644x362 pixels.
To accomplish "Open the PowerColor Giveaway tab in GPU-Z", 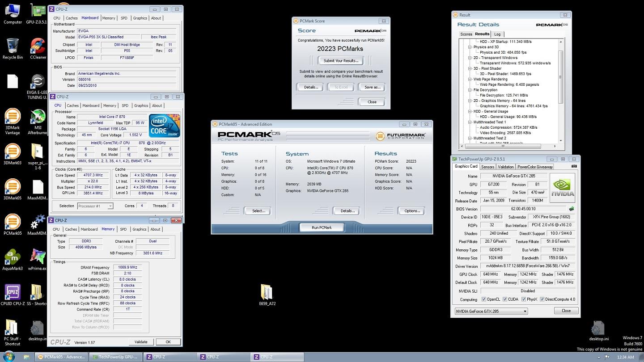I will (x=535, y=167).
